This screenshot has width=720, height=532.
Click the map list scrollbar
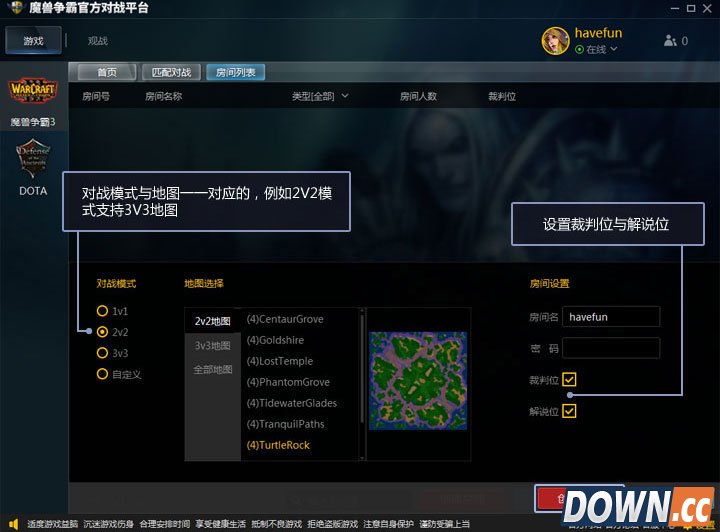362,367
